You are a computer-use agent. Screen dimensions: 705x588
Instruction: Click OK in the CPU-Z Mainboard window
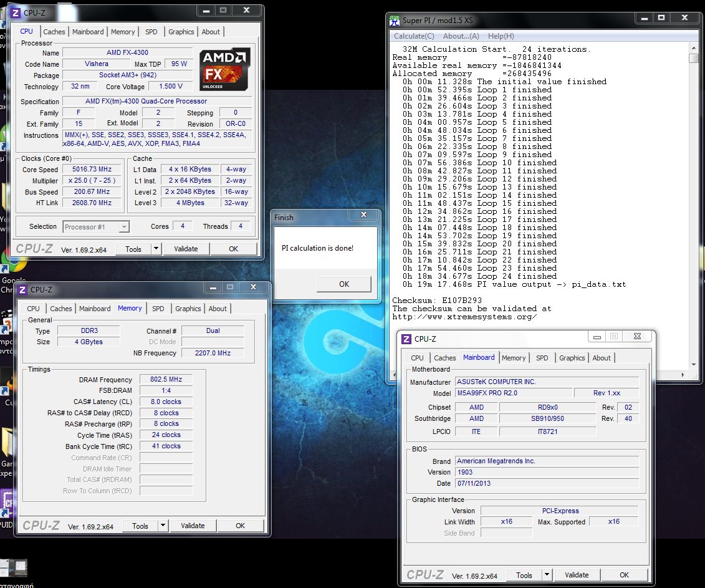[x=624, y=575]
